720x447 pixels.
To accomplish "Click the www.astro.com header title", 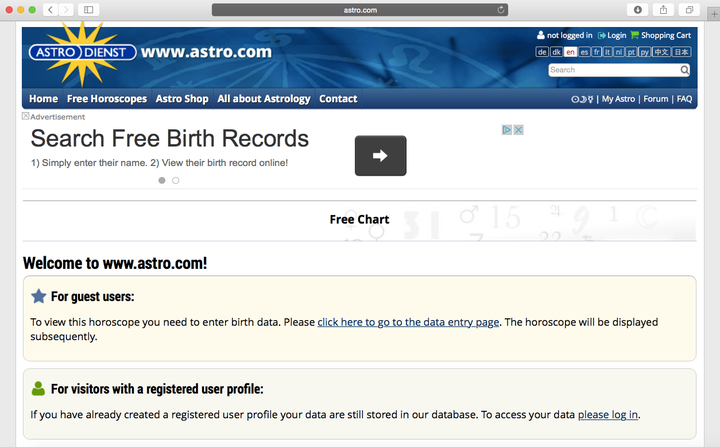I will click(x=206, y=52).
